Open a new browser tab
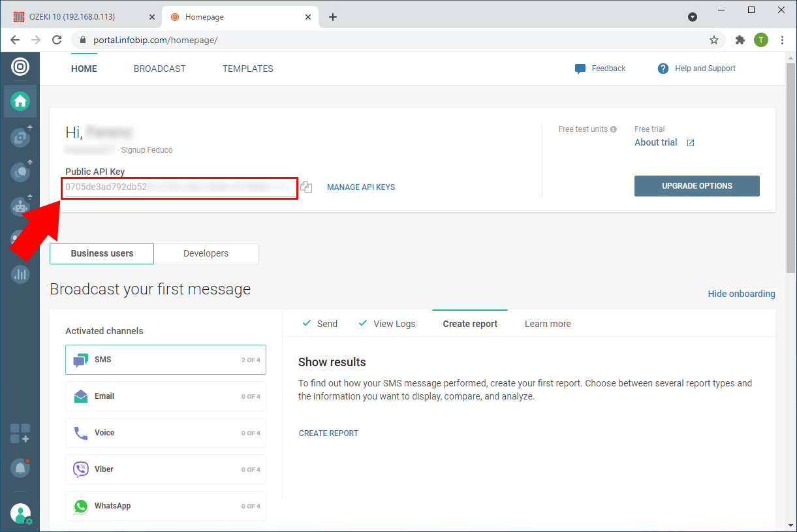The image size is (797, 532). point(333,17)
